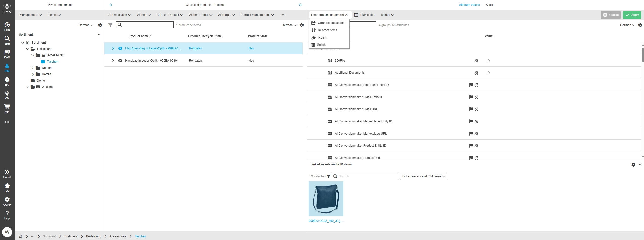Screen dimensions: 644x240
Task: Click the flag icon for AI Conversionmaker EMail URL
Action: click(x=471, y=109)
